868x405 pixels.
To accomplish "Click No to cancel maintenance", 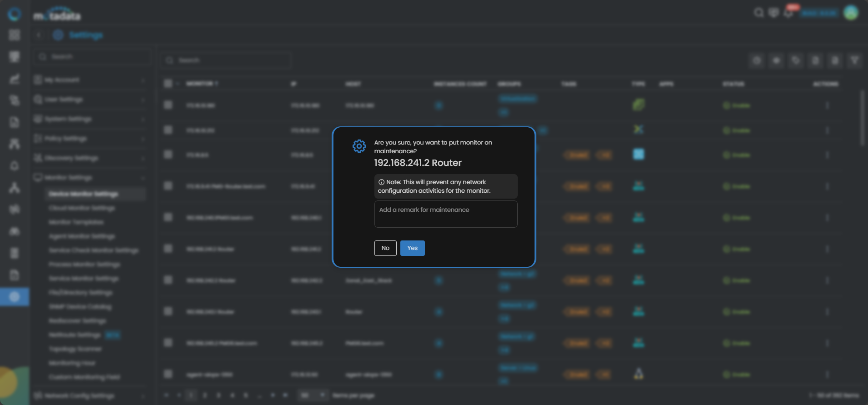I will (385, 248).
